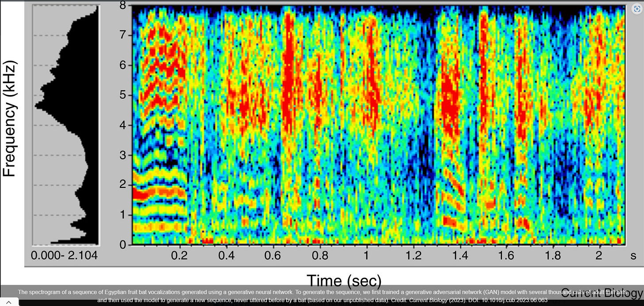Click the 0.4 time tick label

pos(226,256)
